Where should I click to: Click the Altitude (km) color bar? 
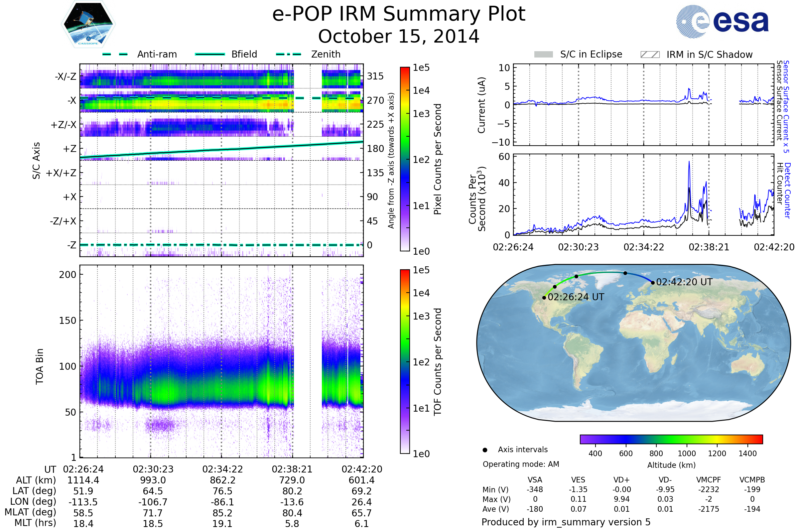pos(671,439)
